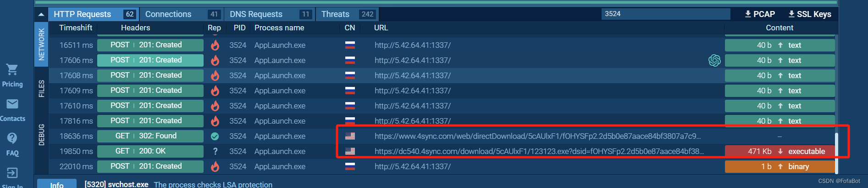Click the Pricing shopping cart icon
868x188 pixels.
click(12, 70)
